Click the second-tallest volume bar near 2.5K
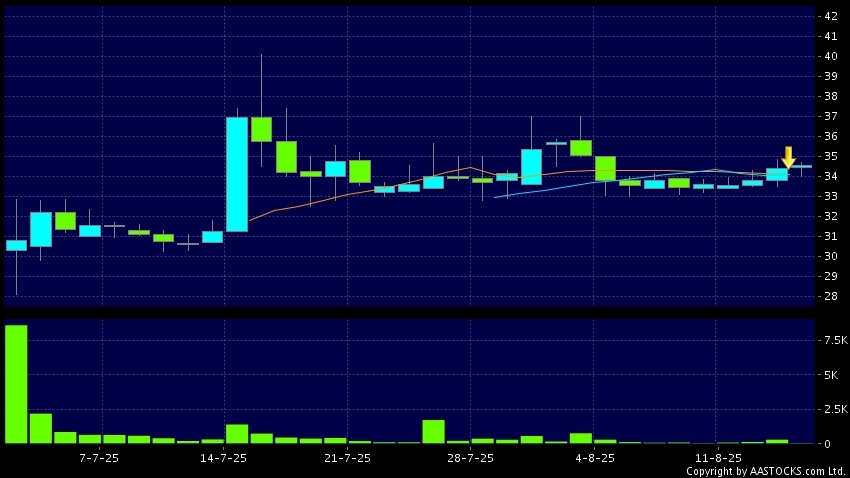The width and height of the screenshot is (850, 478). (x=41, y=429)
